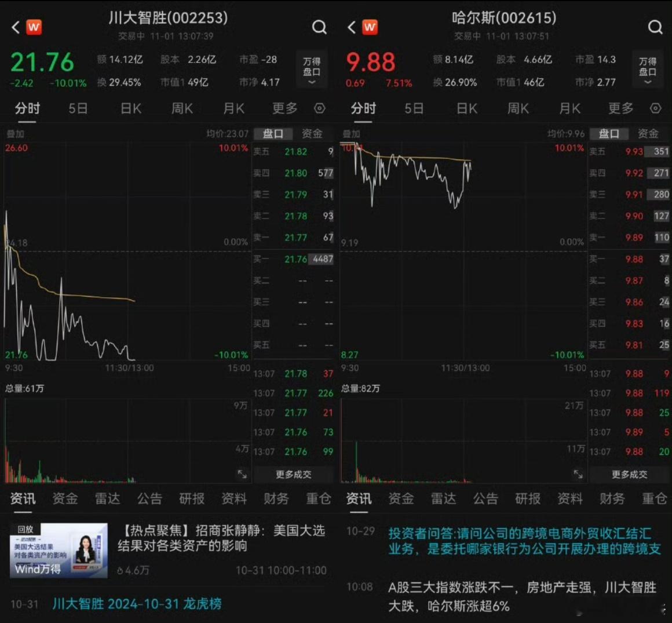Screen dimensions: 672x623
Task: Tap 川大智胜 intraday price chart
Action: tap(127, 252)
